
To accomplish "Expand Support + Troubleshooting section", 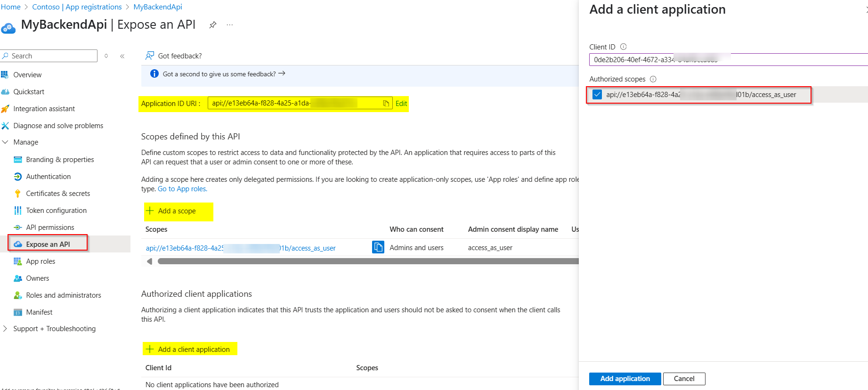I will pos(5,329).
